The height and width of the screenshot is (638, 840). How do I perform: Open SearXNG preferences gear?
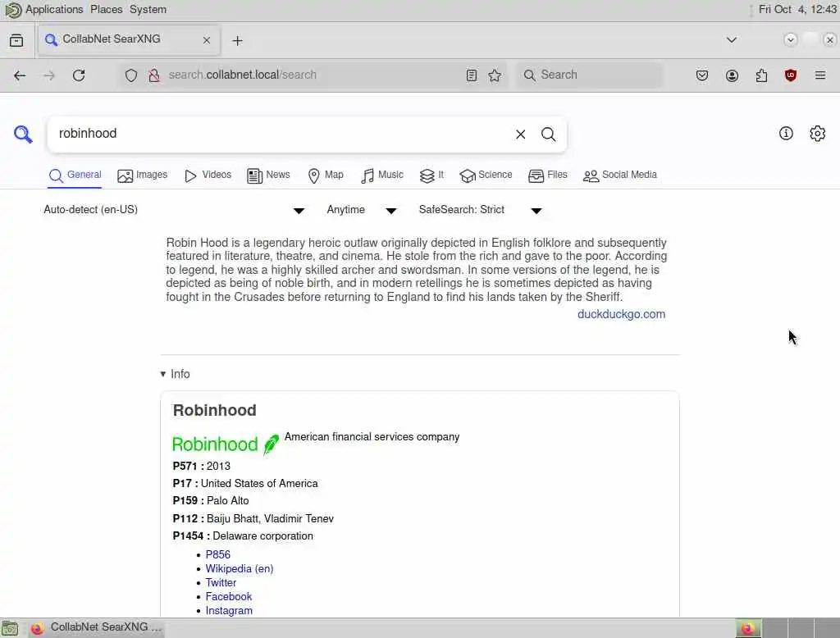coord(818,134)
